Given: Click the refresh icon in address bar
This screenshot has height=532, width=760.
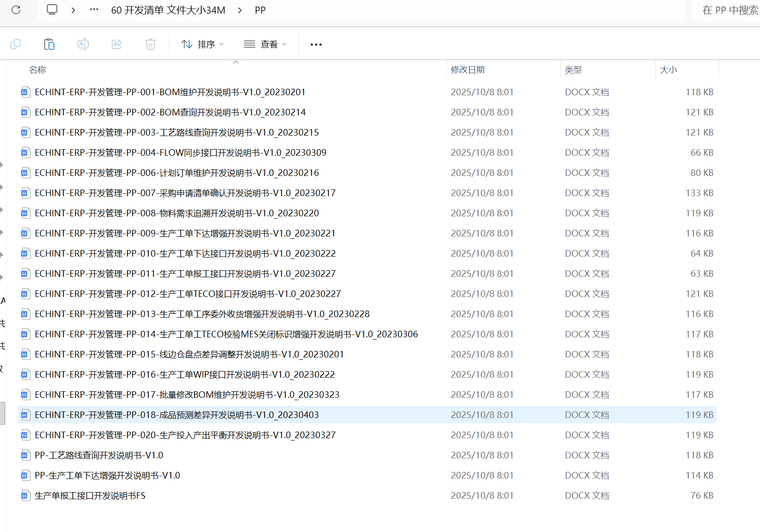Looking at the screenshot, I should coord(16,10).
